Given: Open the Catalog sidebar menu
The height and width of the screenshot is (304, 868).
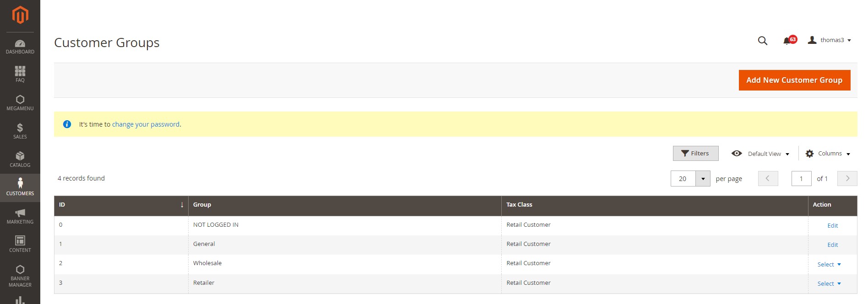Looking at the screenshot, I should coord(20,160).
